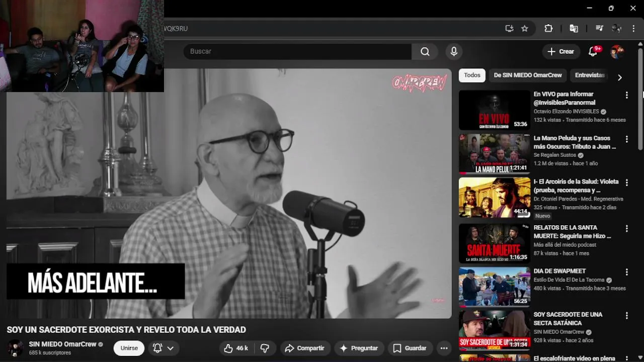Open title DIA DE SWAPMEET
644x362 pixels.
(559, 271)
